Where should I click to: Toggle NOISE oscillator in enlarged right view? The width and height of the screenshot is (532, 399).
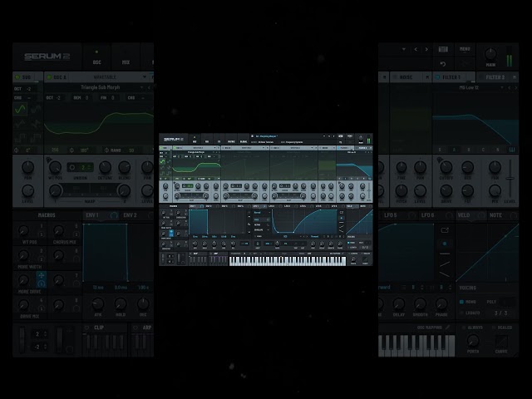(395, 77)
